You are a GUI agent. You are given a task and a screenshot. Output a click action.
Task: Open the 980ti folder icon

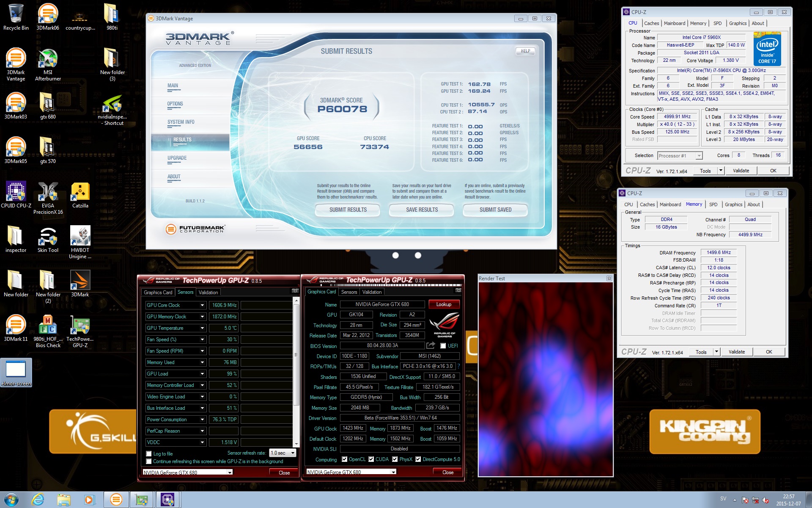click(x=112, y=17)
